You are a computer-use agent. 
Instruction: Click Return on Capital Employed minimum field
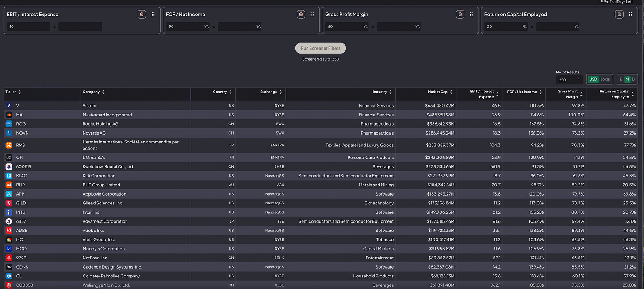click(x=506, y=27)
